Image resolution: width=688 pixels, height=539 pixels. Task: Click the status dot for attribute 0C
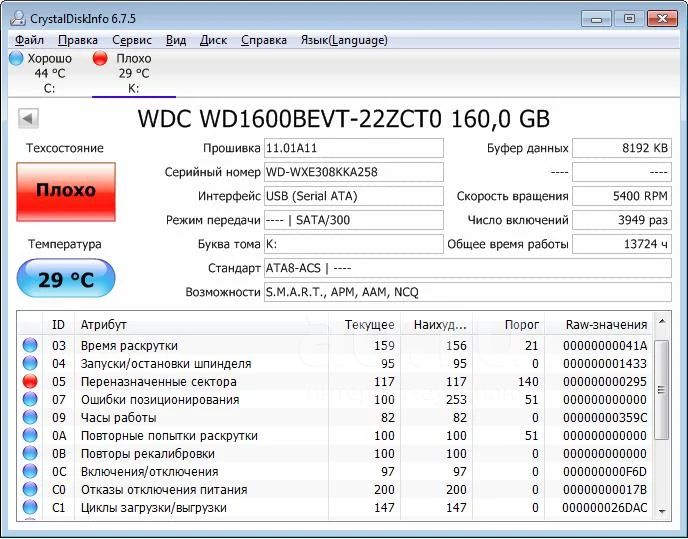[30, 471]
